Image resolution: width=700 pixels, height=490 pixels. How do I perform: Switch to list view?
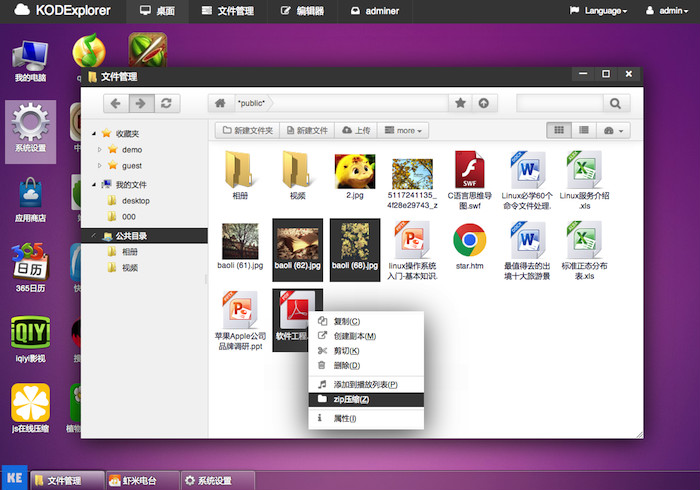(x=583, y=130)
